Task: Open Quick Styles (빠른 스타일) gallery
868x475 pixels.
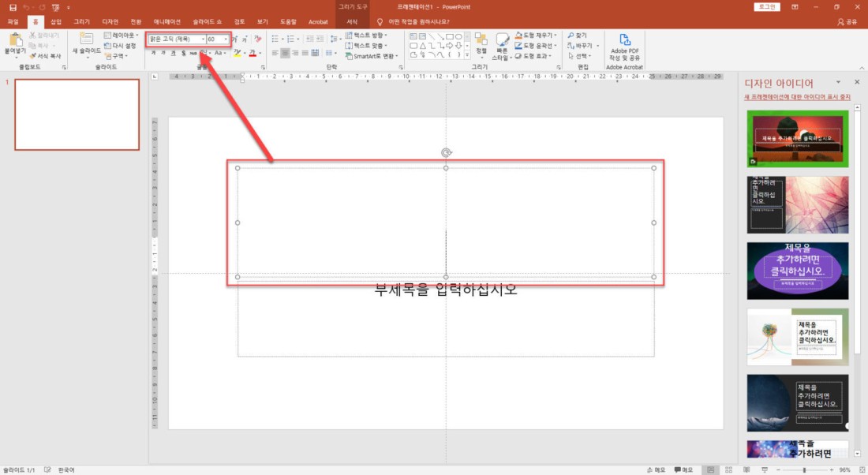Action: click(x=502, y=47)
